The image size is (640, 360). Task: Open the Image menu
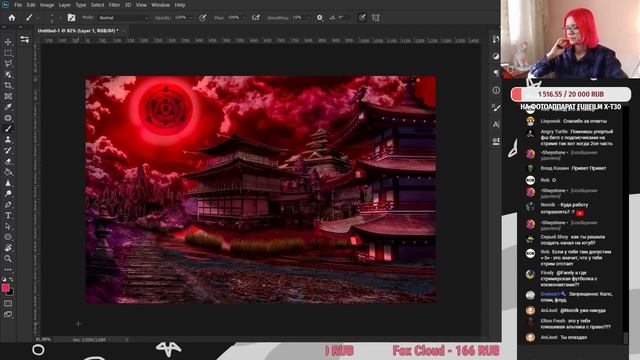pos(47,5)
